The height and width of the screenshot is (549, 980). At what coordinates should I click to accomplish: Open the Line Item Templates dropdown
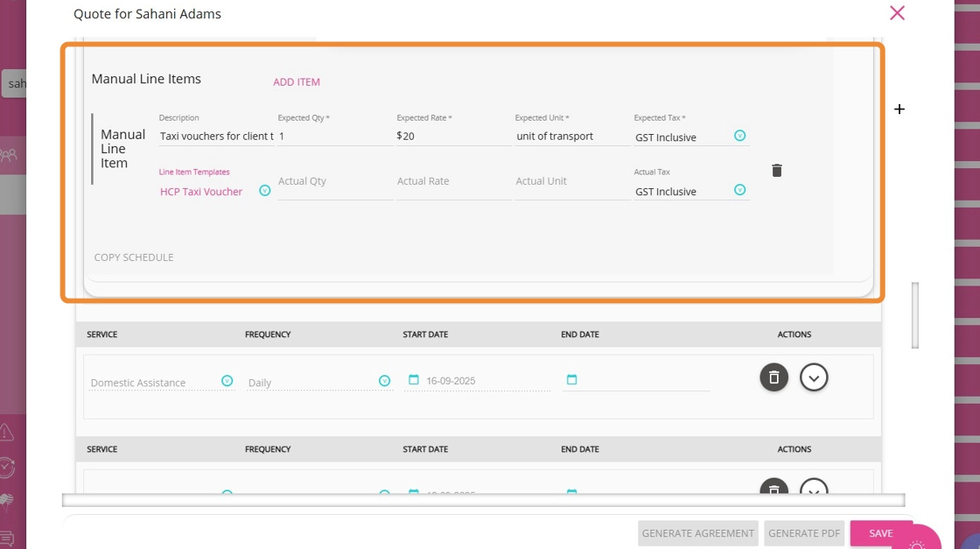pyautogui.click(x=264, y=191)
